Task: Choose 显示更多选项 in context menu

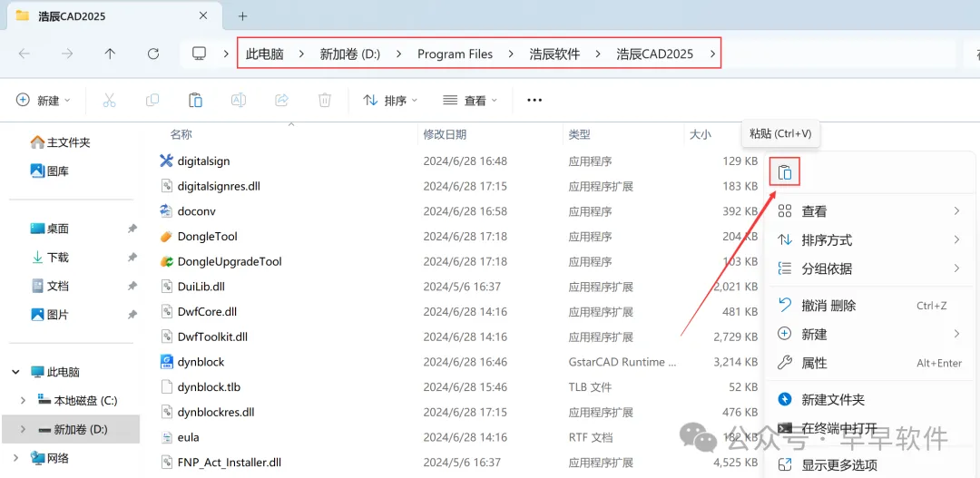Action: pyautogui.click(x=868, y=465)
